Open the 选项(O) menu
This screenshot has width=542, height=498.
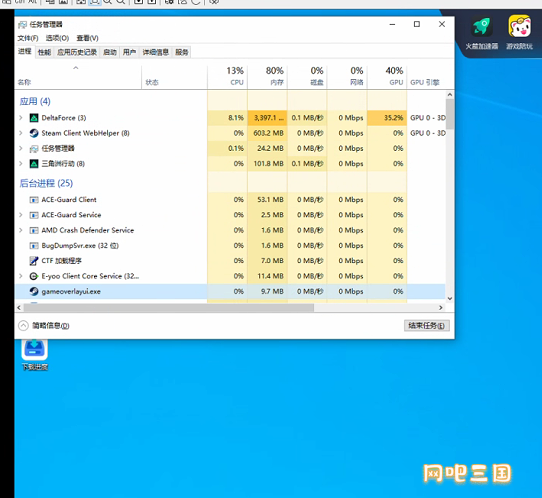(57, 38)
